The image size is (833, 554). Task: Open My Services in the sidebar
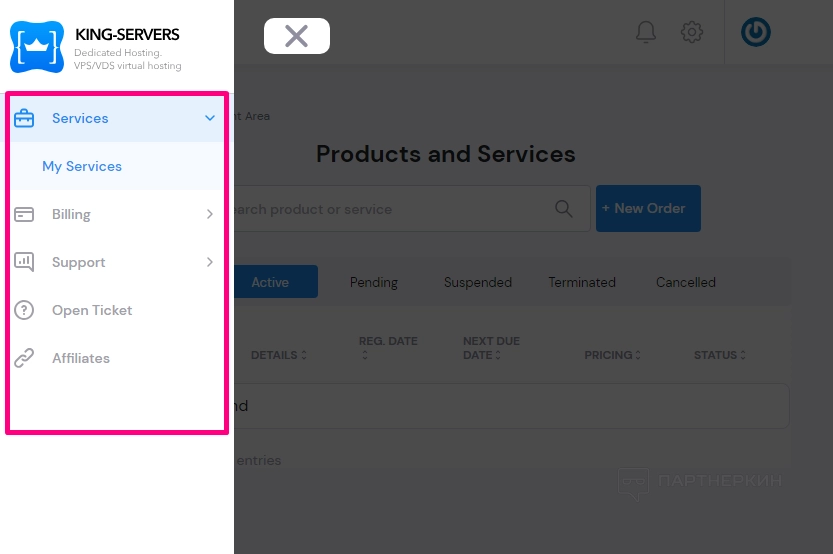click(x=82, y=166)
